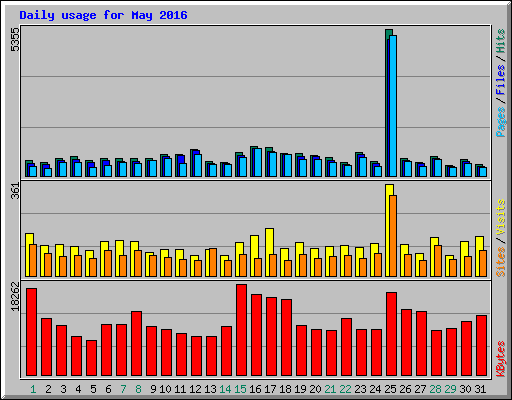Click the day 10 axis label
This screenshot has height=400, width=512.
coord(165,389)
